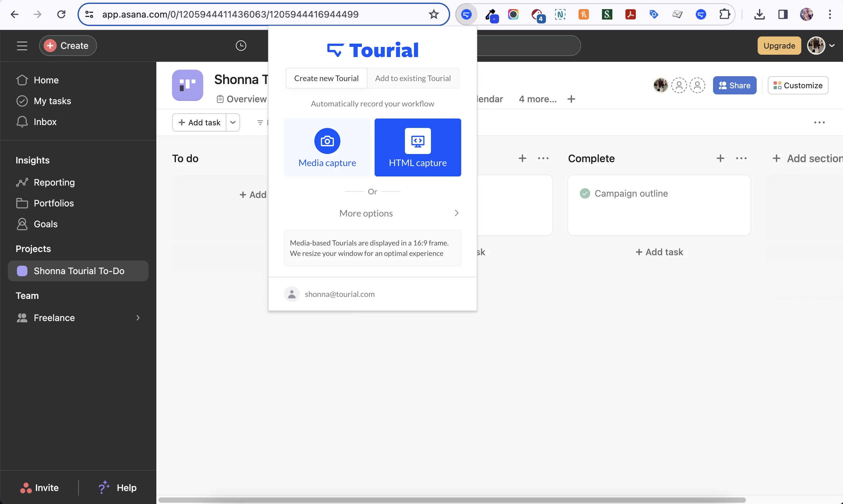Bookmark this page with the star icon
This screenshot has height=504, width=843.
(434, 14)
